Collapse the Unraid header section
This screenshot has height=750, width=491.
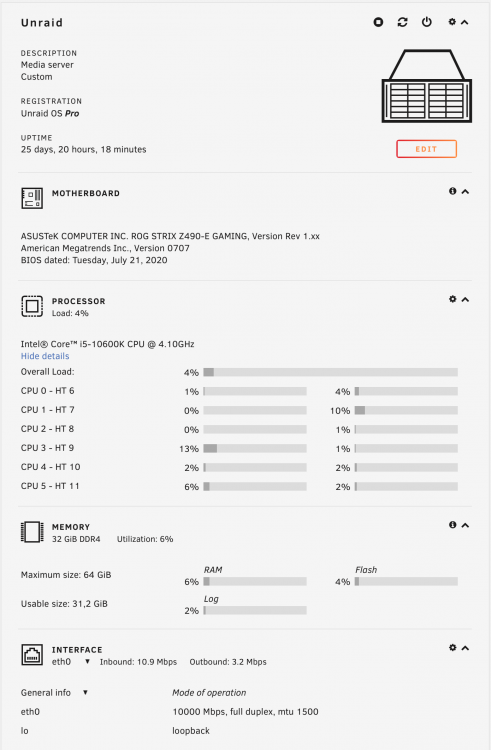[464, 22]
